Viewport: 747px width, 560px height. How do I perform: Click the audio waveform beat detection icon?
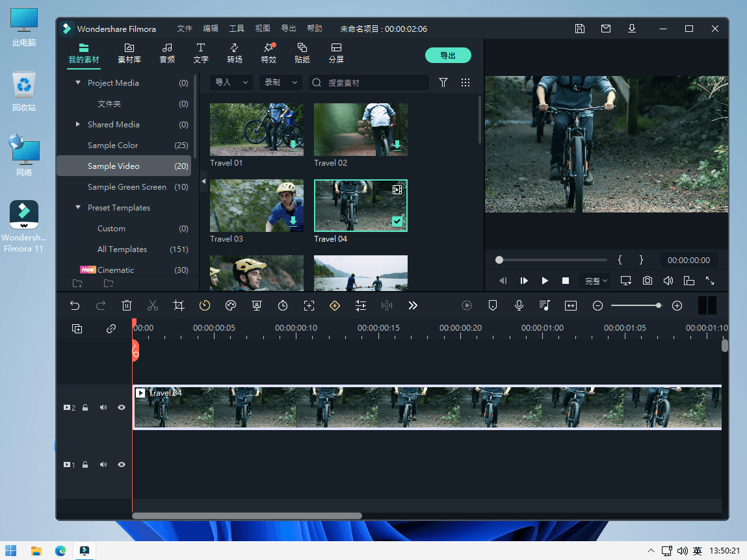pyautogui.click(x=387, y=306)
